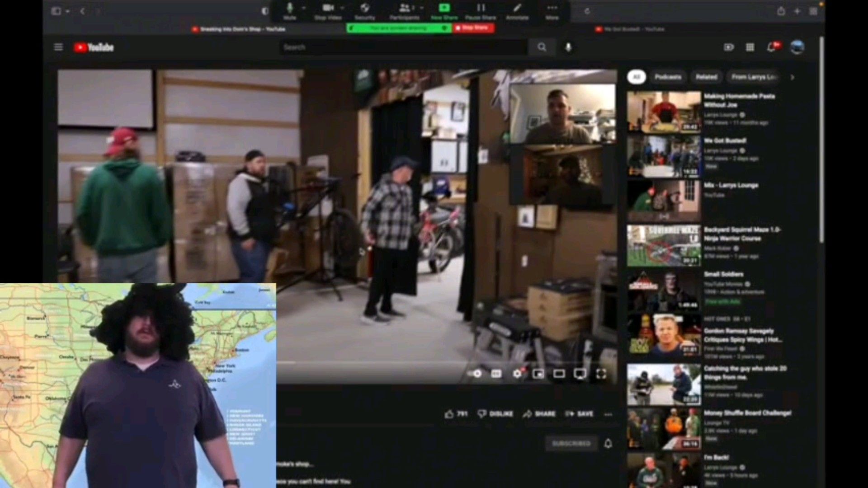Click the YouTube search magnifier button
868x488 pixels.
(542, 47)
